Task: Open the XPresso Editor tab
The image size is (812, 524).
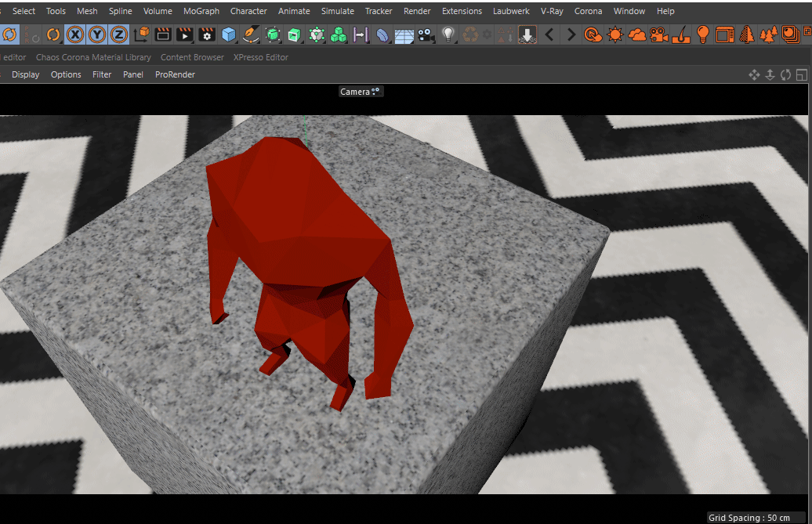Action: point(261,57)
